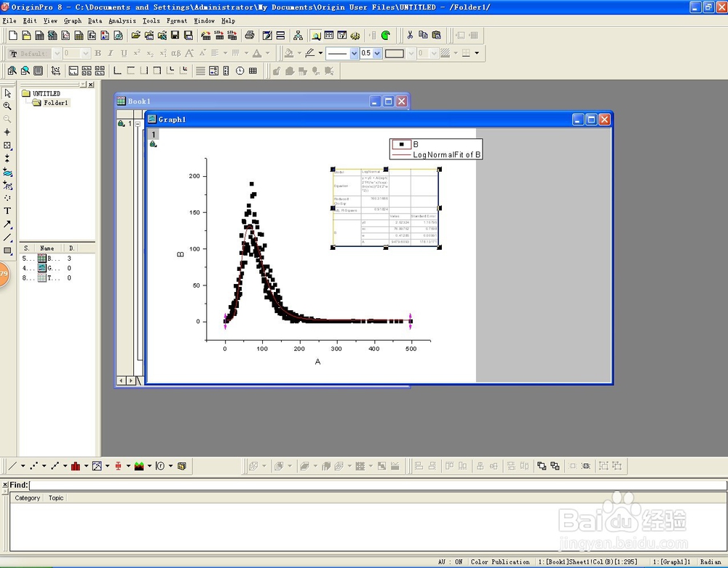Click the Save Project disk icon

(175, 35)
